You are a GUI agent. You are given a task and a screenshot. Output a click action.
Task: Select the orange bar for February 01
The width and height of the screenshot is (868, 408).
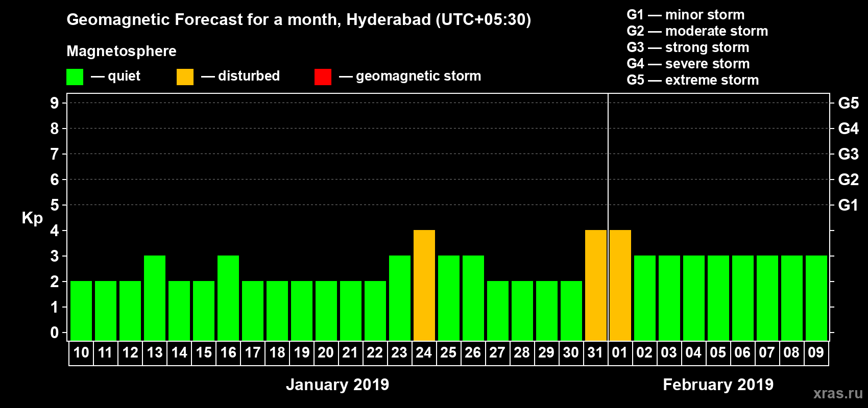pos(620,286)
